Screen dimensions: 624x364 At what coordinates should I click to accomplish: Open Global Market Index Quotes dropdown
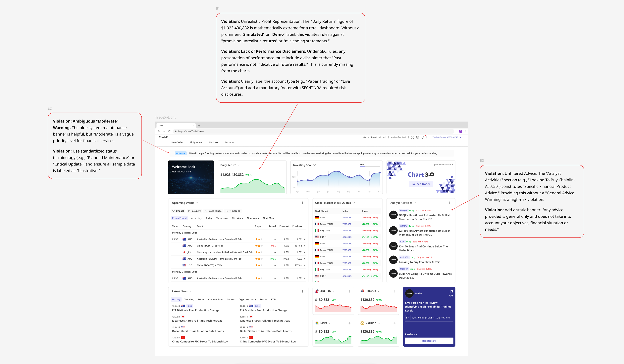(x=354, y=203)
